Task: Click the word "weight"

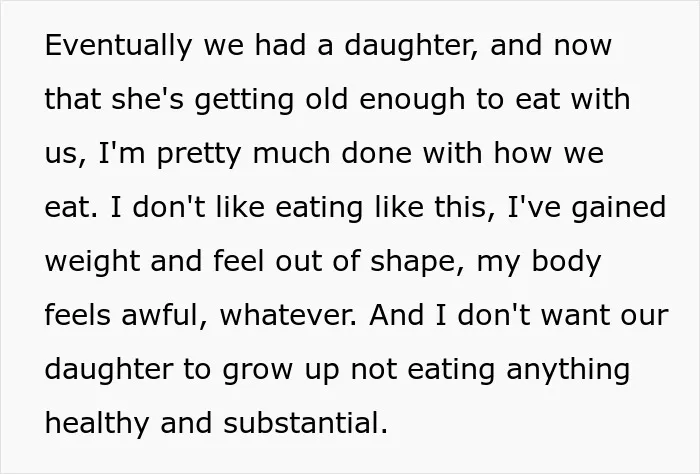Action: 92,262
